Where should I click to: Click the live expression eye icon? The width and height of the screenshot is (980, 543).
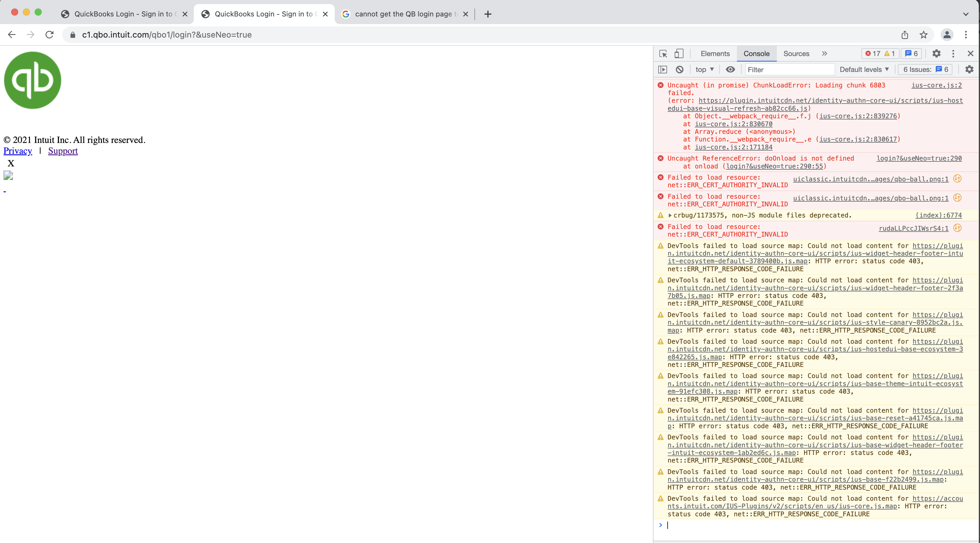pyautogui.click(x=730, y=70)
